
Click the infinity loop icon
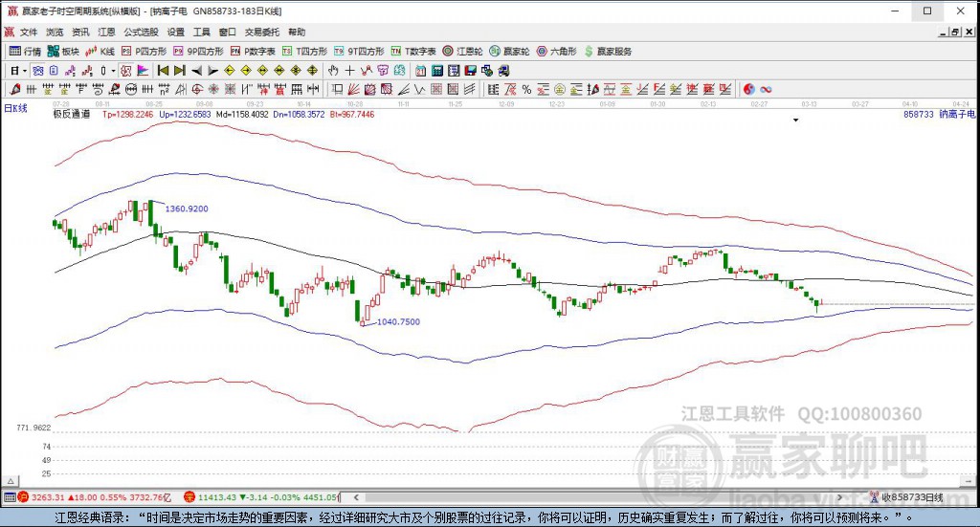pyautogui.click(x=766, y=89)
